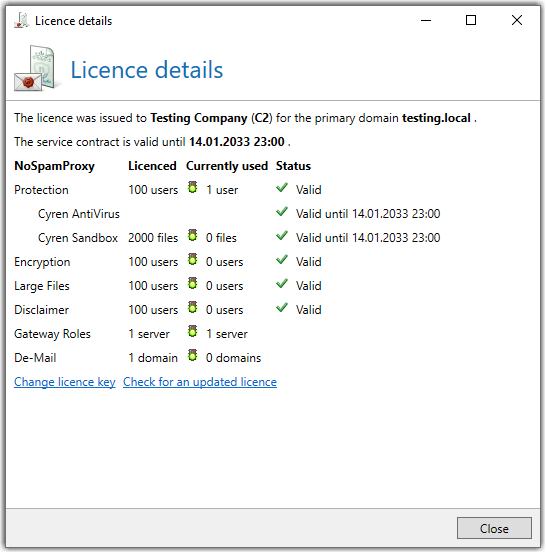546x553 pixels.
Task: Click the traffic light icon in Protection row
Action: (192, 188)
